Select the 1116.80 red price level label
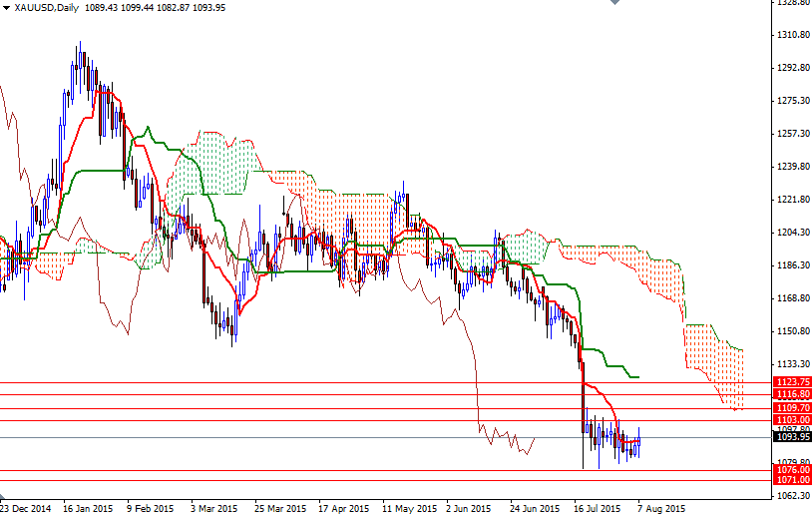The height and width of the screenshot is (515, 812). click(791, 395)
